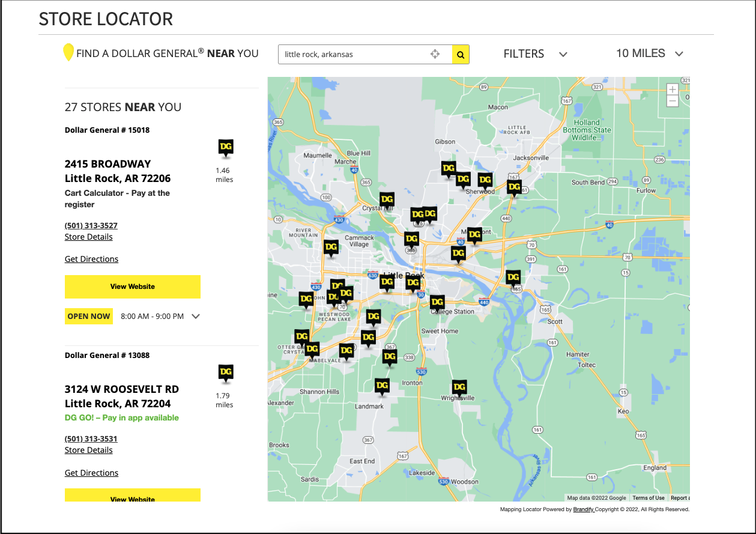
Task: Select the DG store marker near Sherwood
Action: (484, 179)
